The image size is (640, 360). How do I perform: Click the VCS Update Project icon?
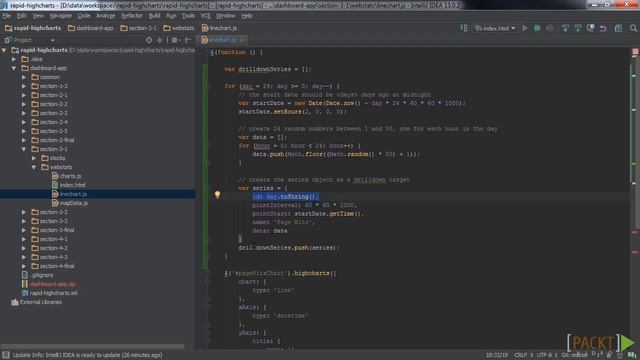click(x=565, y=28)
